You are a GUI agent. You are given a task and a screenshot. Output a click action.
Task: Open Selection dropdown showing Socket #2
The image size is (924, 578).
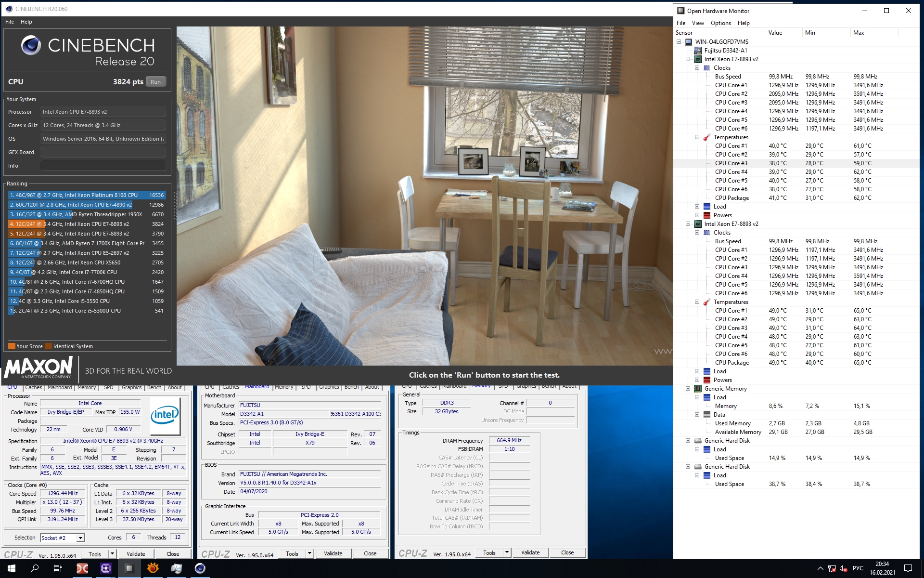(80, 538)
